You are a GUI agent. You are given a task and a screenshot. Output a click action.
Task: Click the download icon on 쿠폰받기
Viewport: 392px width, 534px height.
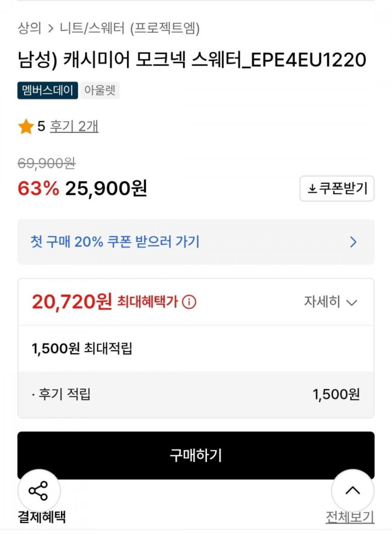pyautogui.click(x=312, y=189)
